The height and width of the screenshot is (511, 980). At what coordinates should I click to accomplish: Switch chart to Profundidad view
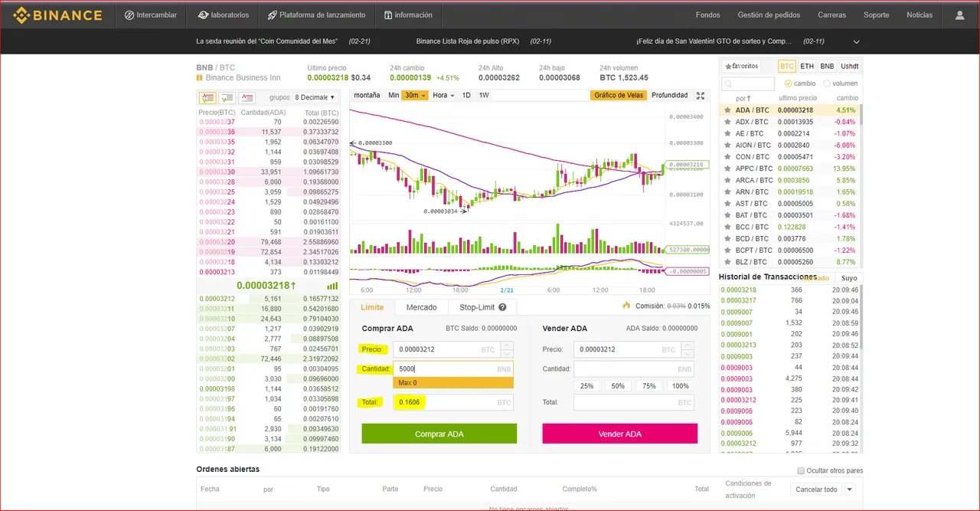[x=669, y=95]
